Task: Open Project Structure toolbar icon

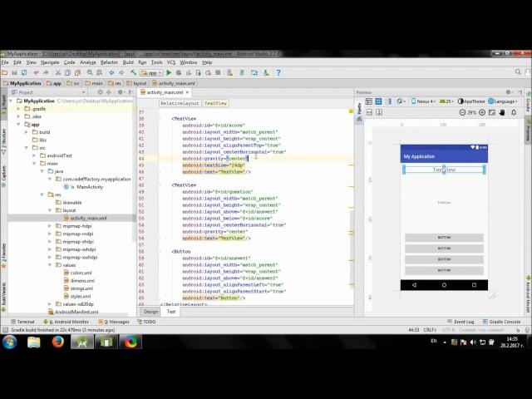Action: click(x=254, y=72)
